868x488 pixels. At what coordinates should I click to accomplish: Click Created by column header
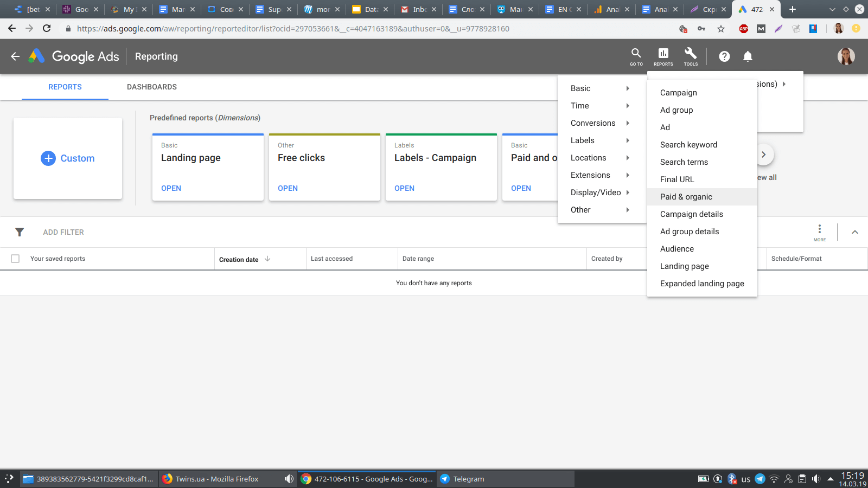607,259
